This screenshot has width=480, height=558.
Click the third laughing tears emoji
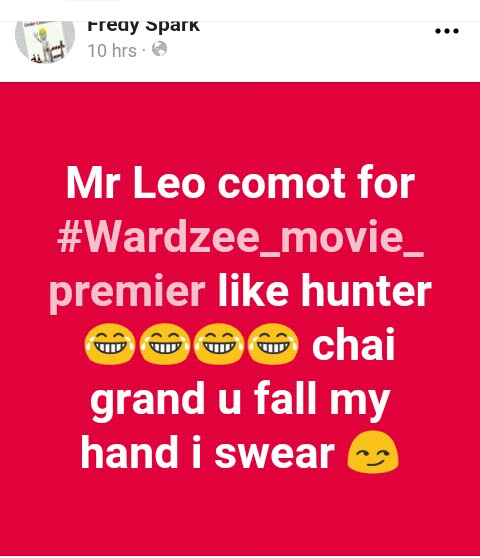point(219,344)
